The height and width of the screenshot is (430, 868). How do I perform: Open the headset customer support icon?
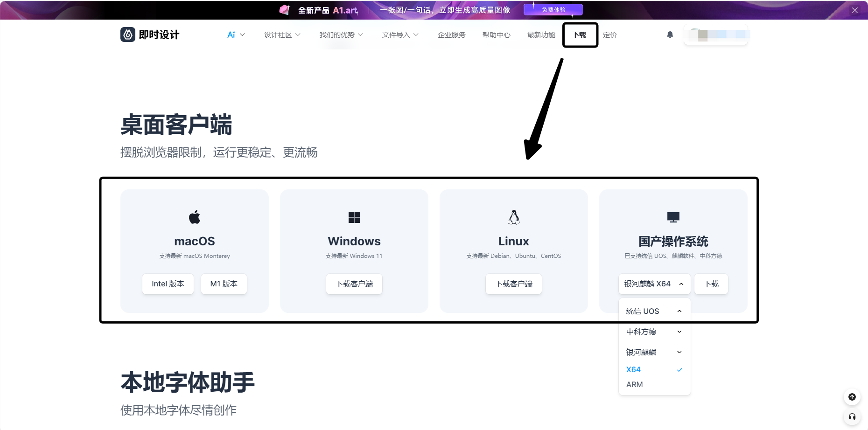click(x=852, y=417)
